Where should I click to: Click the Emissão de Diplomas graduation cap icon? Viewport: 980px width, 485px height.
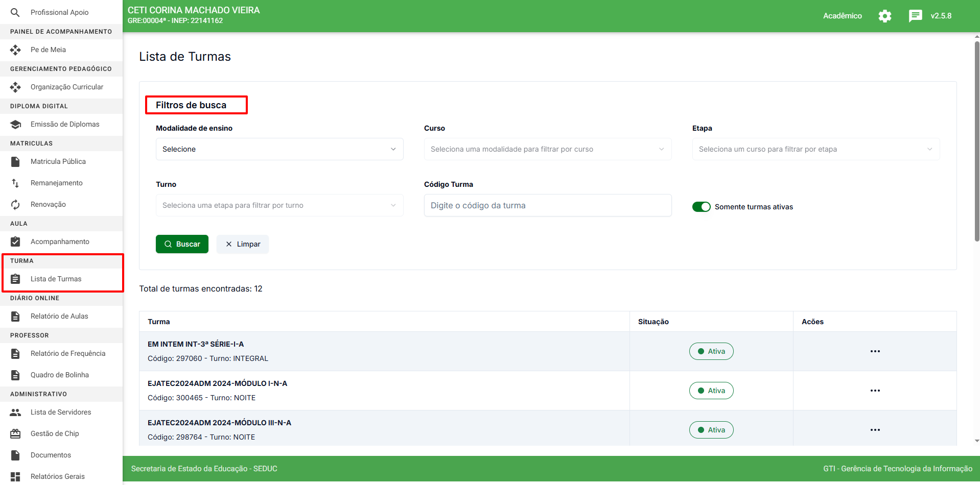coord(15,125)
